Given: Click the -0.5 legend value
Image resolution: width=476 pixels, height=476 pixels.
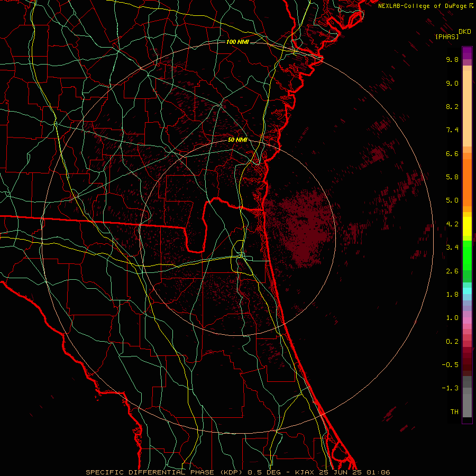Looking at the screenshot, I should coord(450,365).
